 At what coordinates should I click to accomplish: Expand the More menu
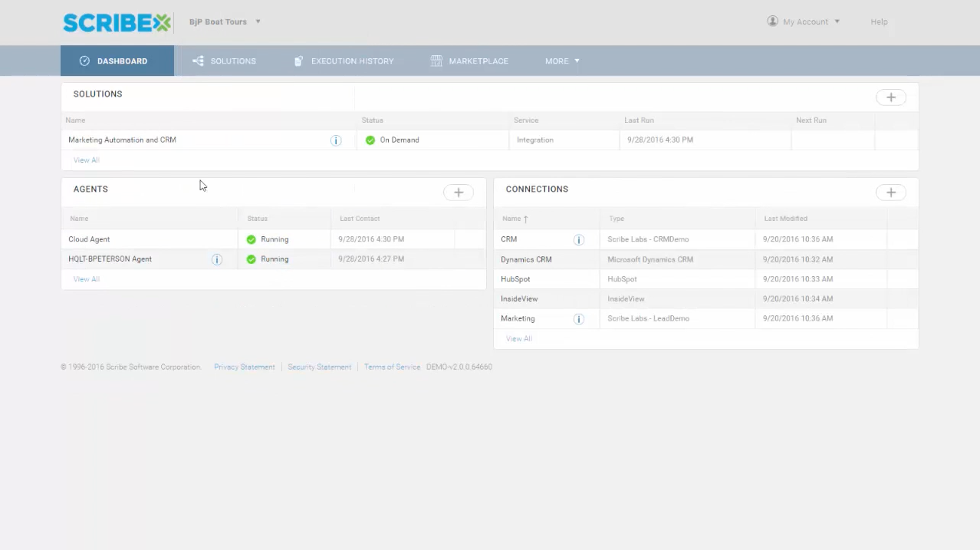click(x=562, y=61)
